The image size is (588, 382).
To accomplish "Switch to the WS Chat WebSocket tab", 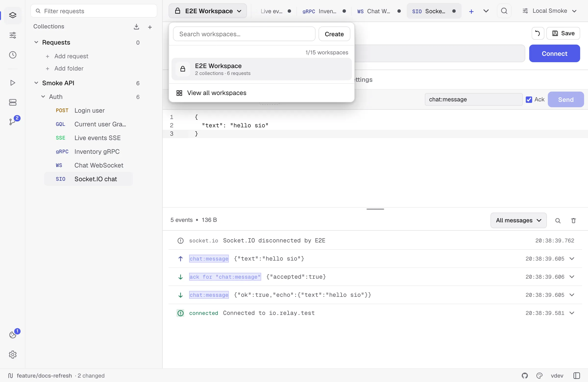I will (x=379, y=11).
